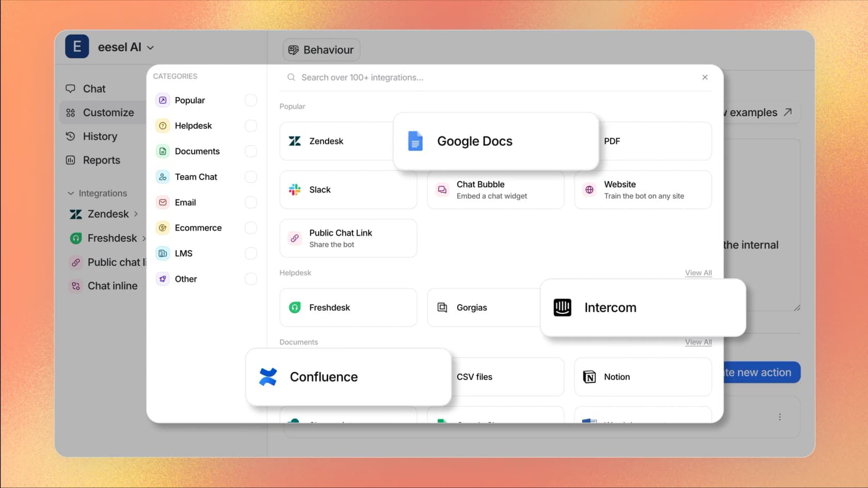Click the search magnifier icon
The height and width of the screenshot is (488, 868).
pos(291,77)
